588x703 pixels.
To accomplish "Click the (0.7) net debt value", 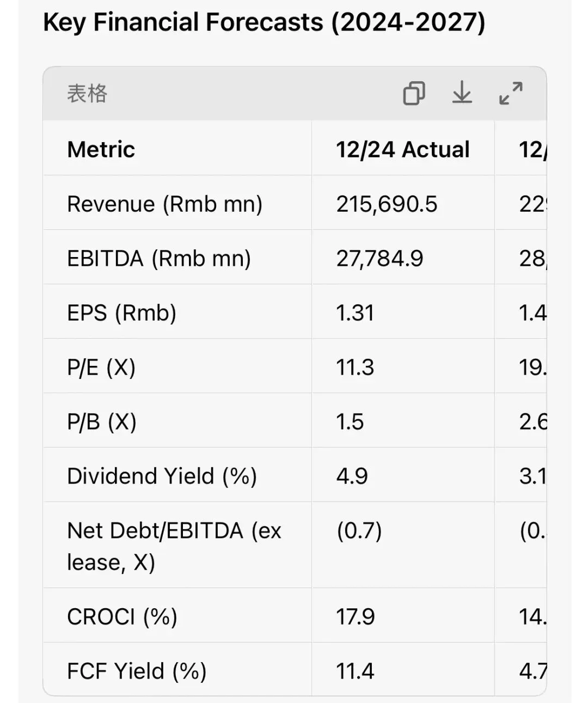I will 359,531.
